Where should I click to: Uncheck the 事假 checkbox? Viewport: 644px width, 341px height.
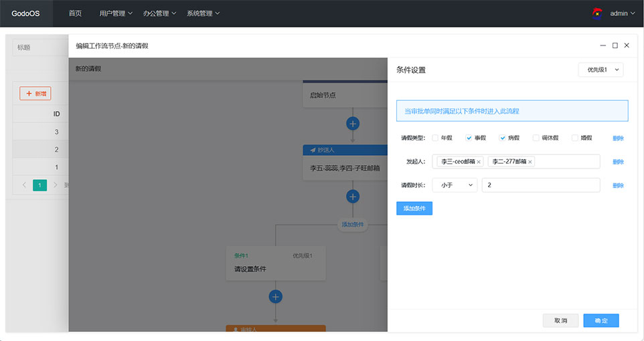click(x=469, y=138)
